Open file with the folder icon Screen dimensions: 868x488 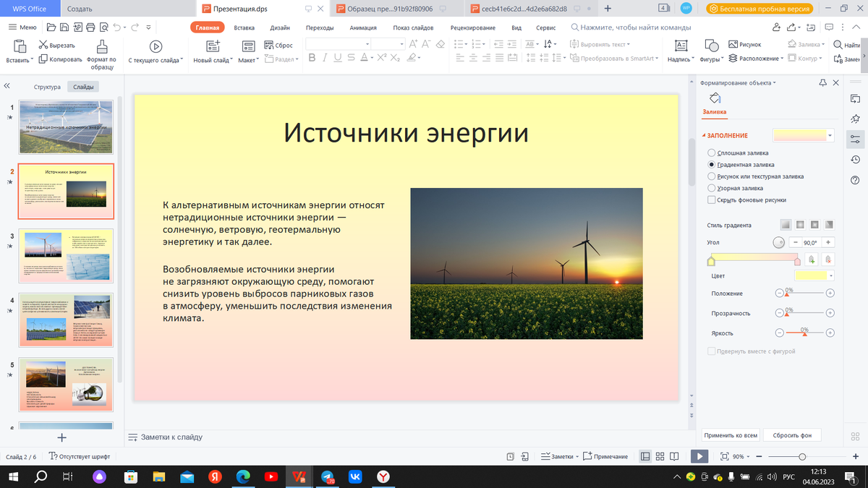(53, 27)
